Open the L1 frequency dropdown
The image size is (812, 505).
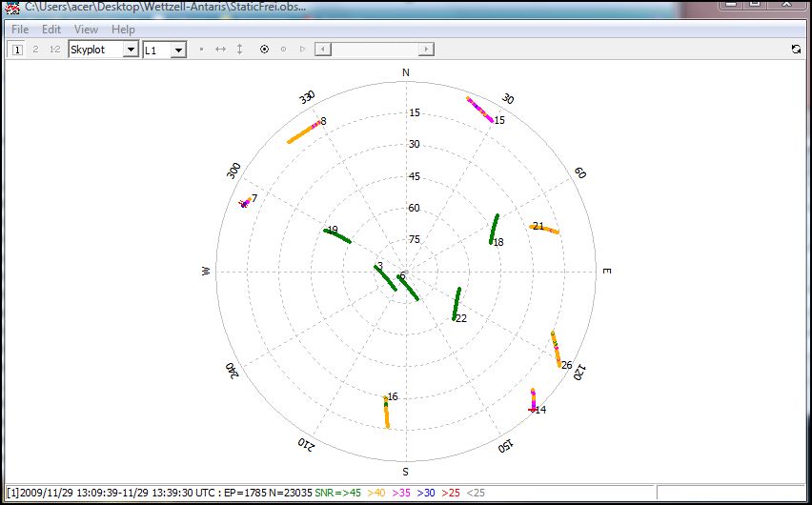[177, 50]
